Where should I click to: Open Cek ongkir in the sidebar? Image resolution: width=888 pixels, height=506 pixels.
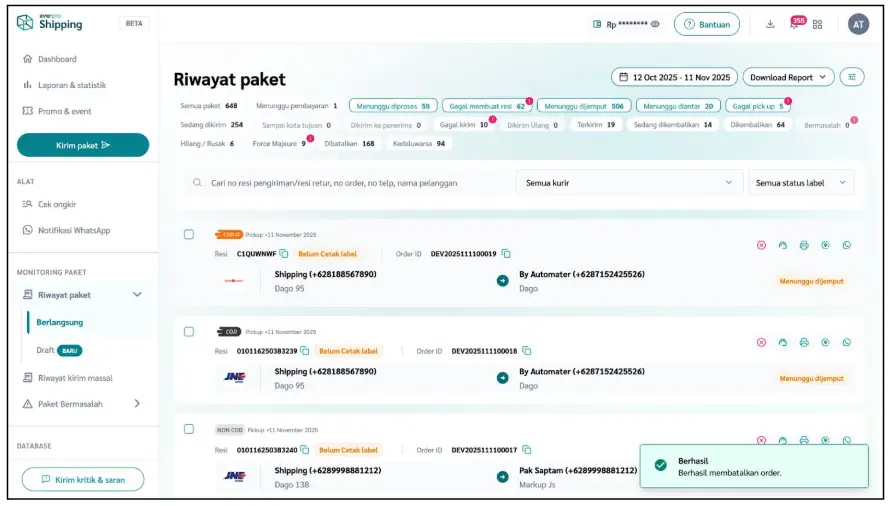tap(57, 204)
